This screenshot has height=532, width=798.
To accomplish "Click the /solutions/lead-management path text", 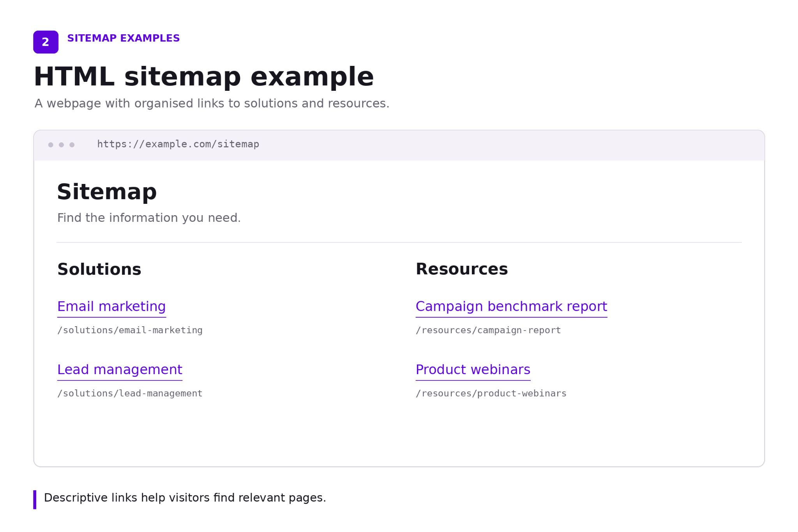I will coord(130,393).
